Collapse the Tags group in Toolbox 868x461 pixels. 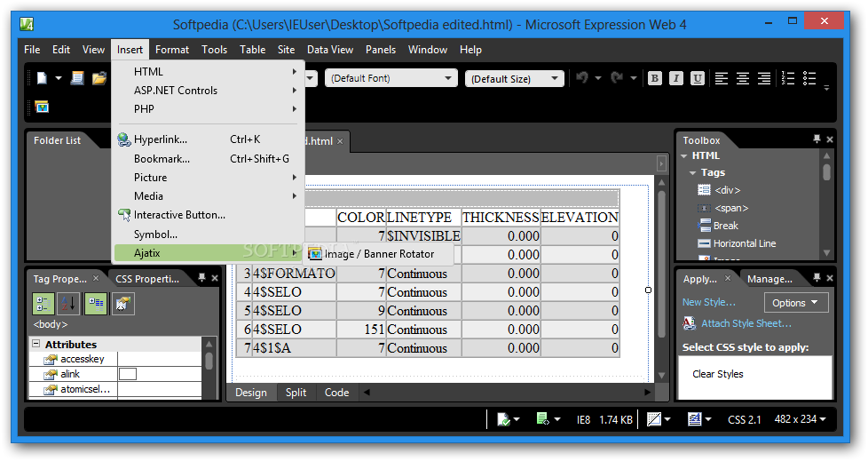692,173
